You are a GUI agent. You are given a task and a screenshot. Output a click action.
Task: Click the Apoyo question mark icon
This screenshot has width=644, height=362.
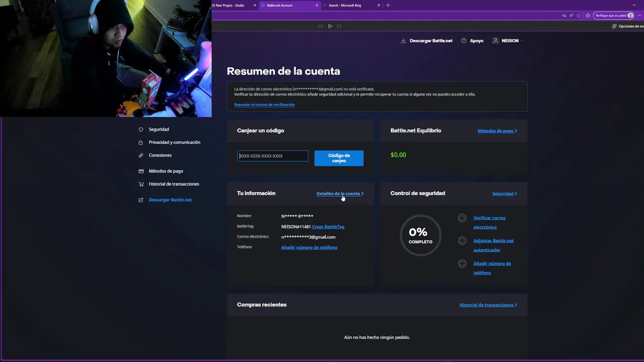point(463,41)
